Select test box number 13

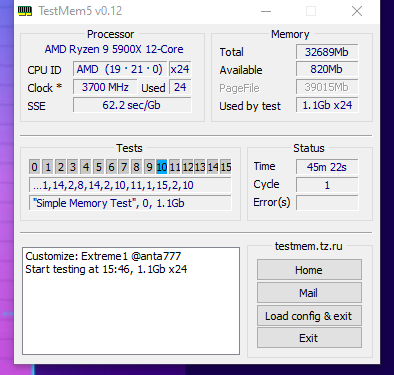point(200,167)
